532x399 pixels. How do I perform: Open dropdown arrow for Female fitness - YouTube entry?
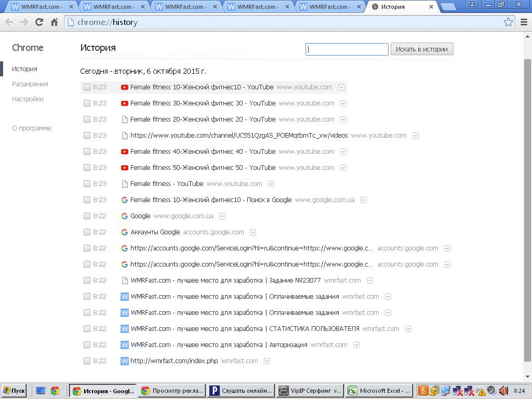pyautogui.click(x=271, y=184)
